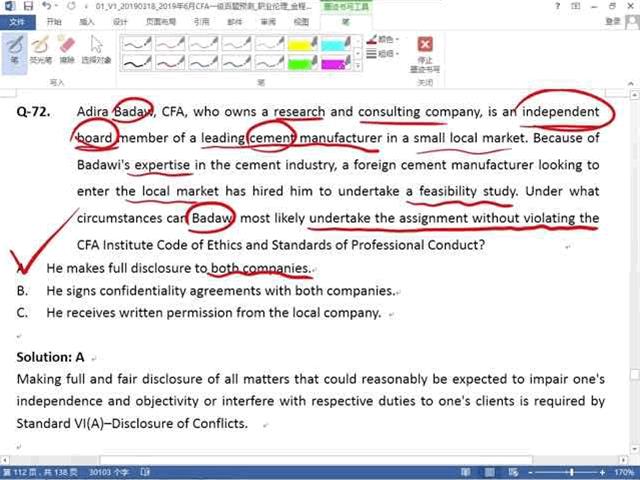Click the horizontal scrollbar thumb
Image resolution: width=640 pixels, height=480 pixels.
pyautogui.click(x=316, y=460)
